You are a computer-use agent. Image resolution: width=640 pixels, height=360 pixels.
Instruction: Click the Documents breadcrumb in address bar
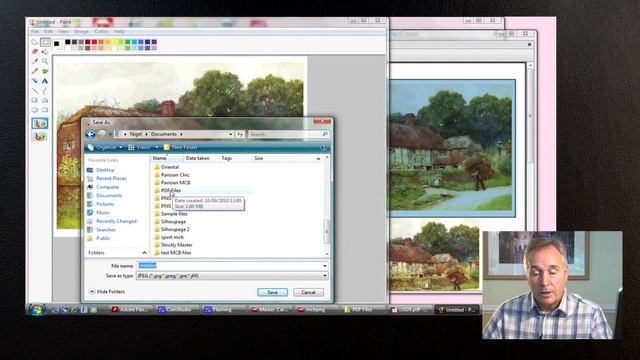coord(164,134)
